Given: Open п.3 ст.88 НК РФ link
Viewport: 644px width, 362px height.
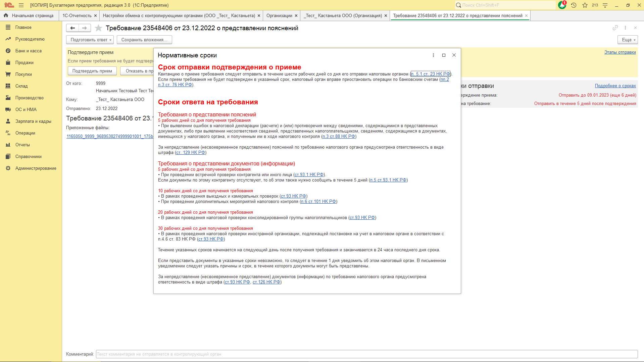Looking at the screenshot, I should pos(339,136).
